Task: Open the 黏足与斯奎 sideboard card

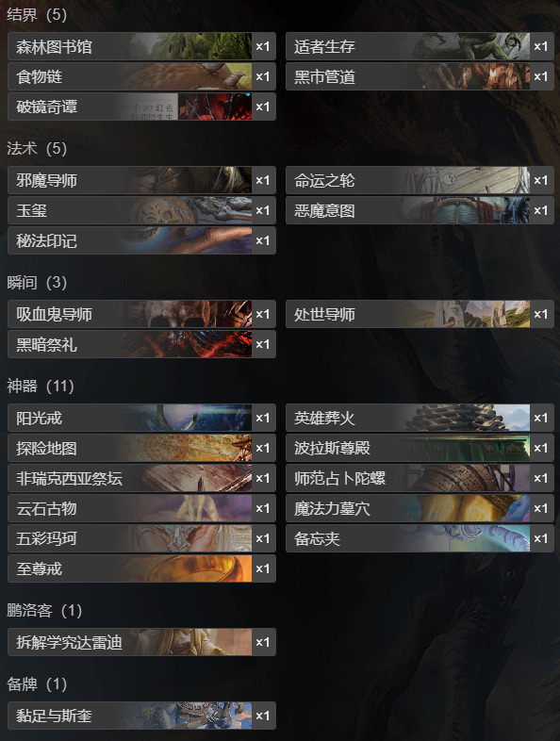Action: click(141, 716)
